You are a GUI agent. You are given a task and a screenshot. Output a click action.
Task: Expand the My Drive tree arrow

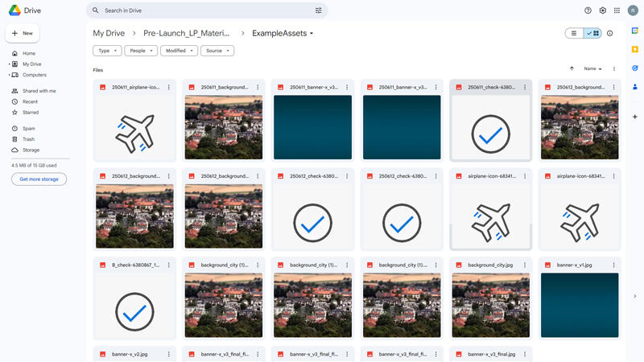pos(10,64)
